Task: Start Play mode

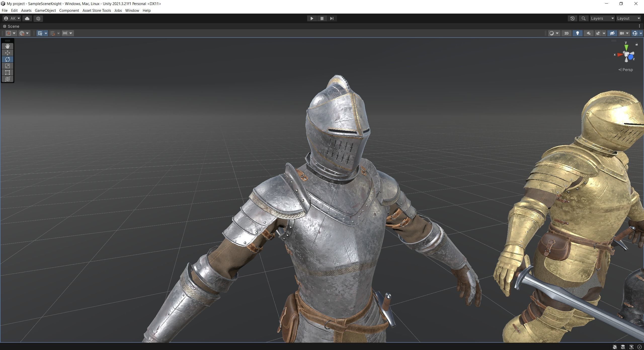Action: [x=312, y=18]
